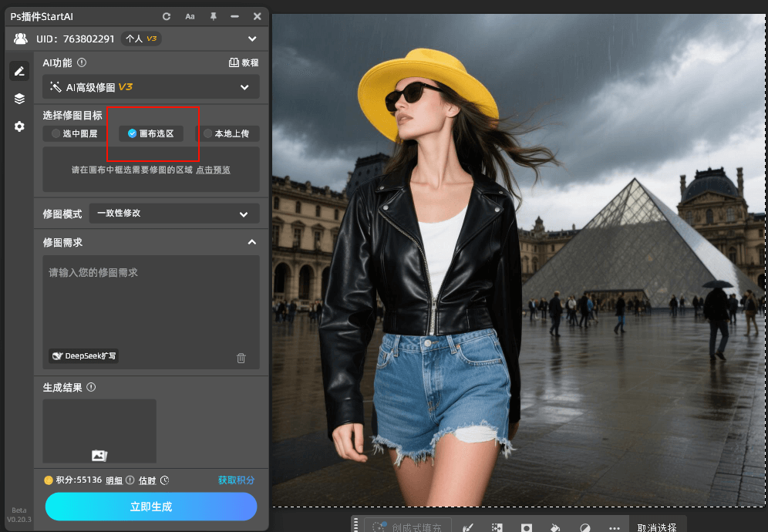Click the Aa font size icon
The height and width of the screenshot is (532, 768).
click(x=190, y=16)
